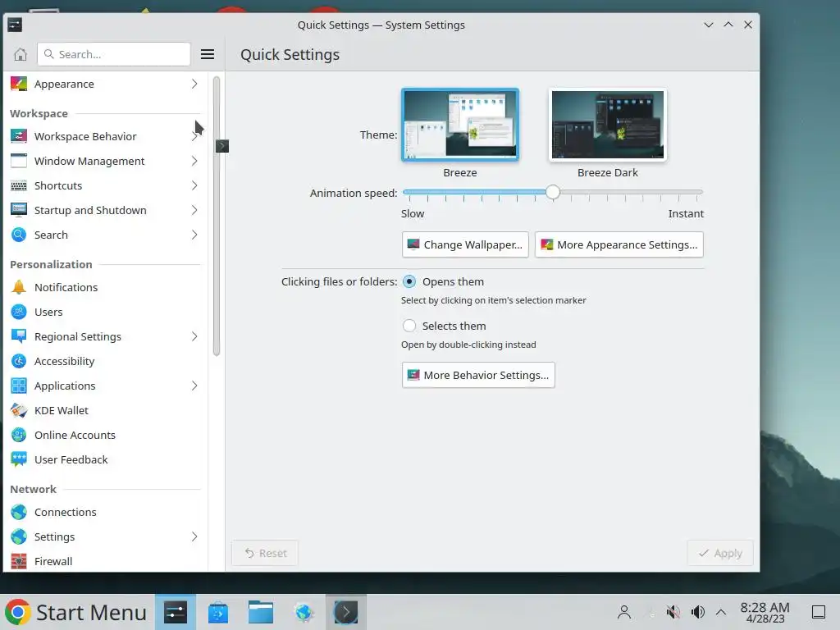Click the User Feedback text label
The image size is (840, 630).
71,459
